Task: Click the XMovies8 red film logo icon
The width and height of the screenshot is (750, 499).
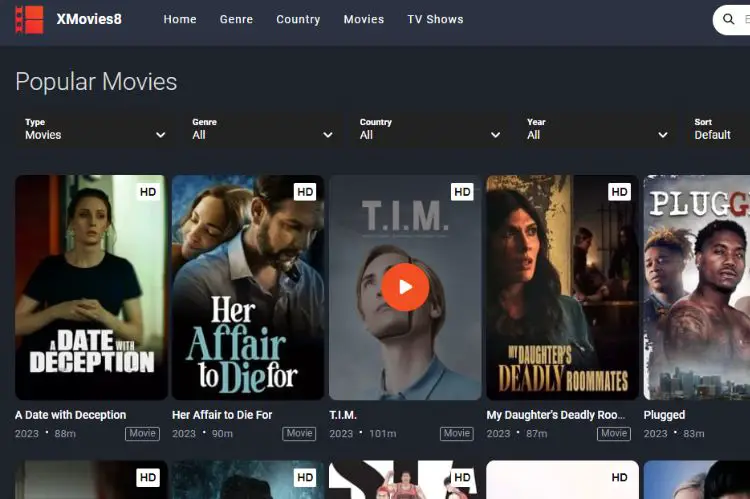Action: [29, 20]
